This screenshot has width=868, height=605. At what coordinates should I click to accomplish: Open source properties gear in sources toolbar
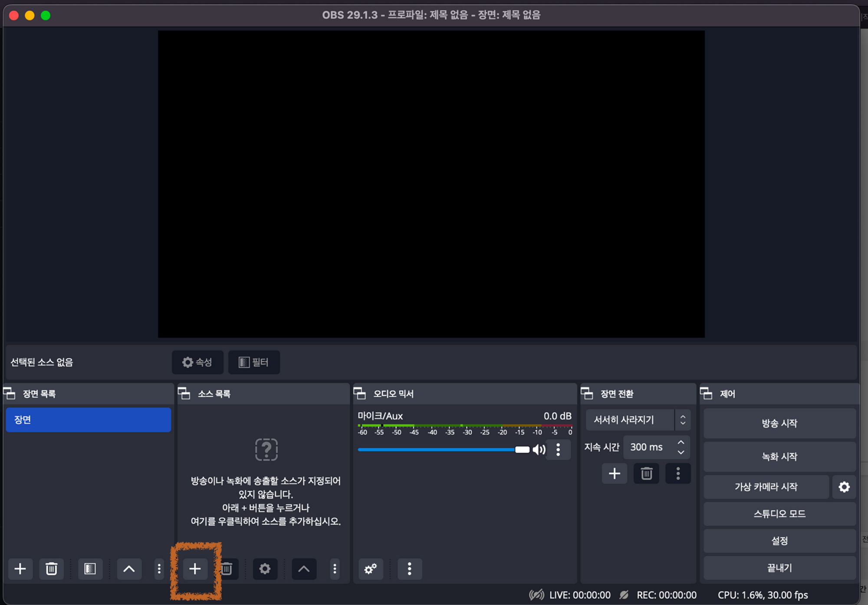(x=265, y=569)
